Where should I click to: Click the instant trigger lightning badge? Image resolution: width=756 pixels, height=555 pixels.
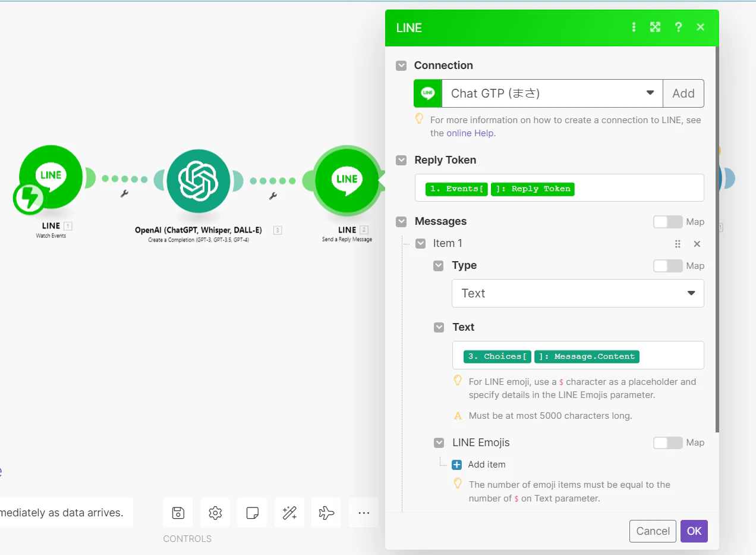(29, 198)
